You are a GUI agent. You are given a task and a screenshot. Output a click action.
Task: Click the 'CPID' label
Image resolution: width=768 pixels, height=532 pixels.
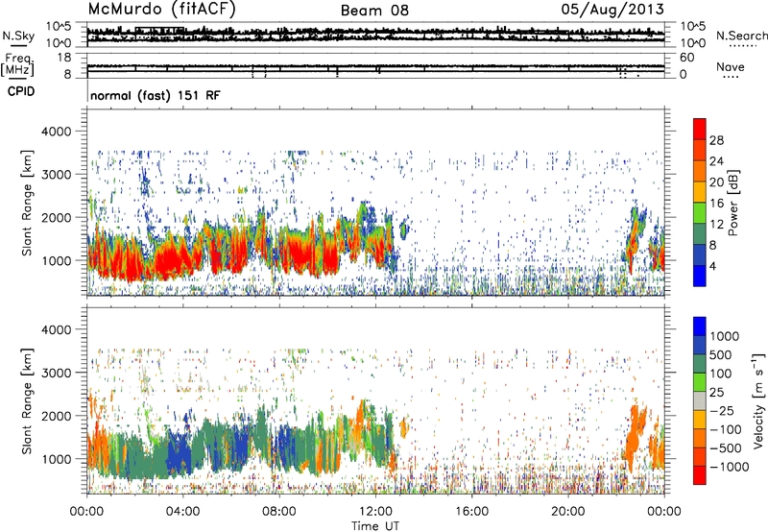21,91
